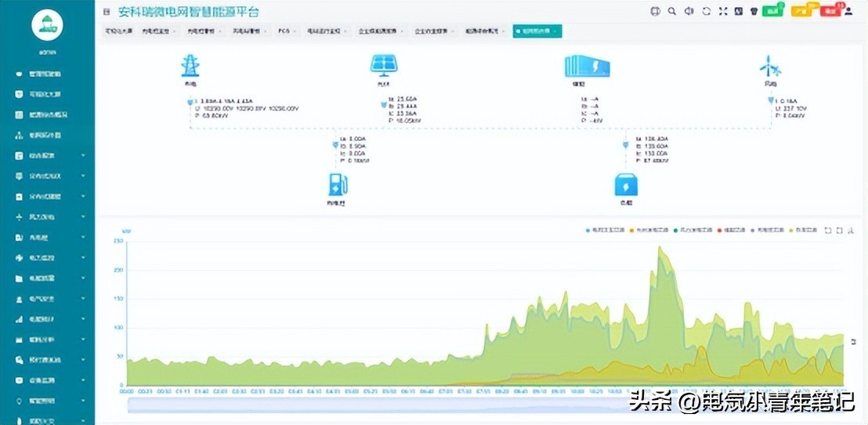
Task: Open the dropdown arrow on the active teal tab
Action: (555, 31)
